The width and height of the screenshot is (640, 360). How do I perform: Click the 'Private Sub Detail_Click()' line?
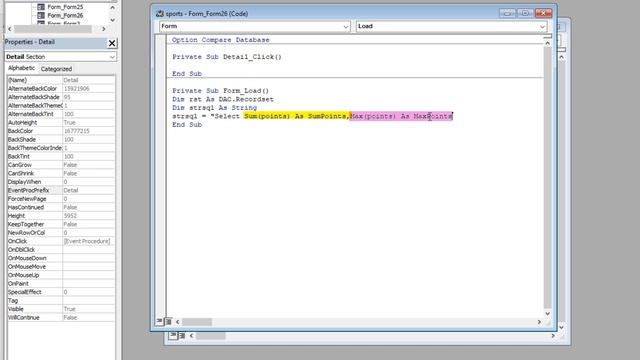[227, 57]
